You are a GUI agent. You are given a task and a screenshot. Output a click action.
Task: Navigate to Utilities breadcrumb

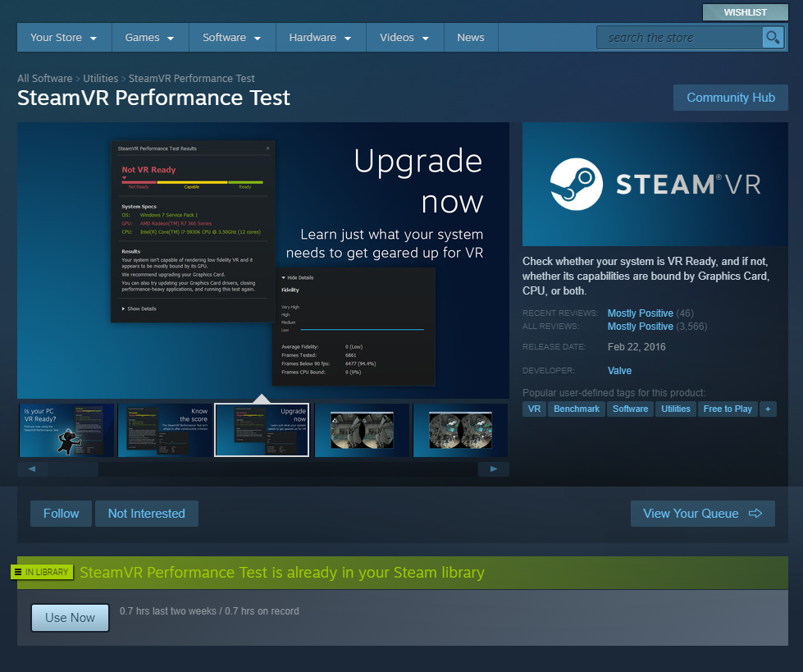100,79
